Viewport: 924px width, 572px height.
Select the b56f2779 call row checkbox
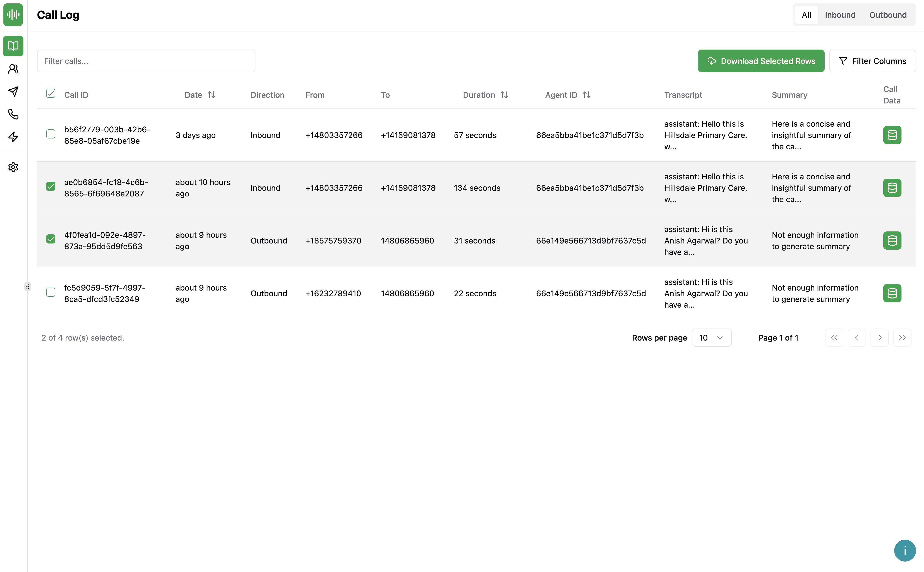point(51,134)
